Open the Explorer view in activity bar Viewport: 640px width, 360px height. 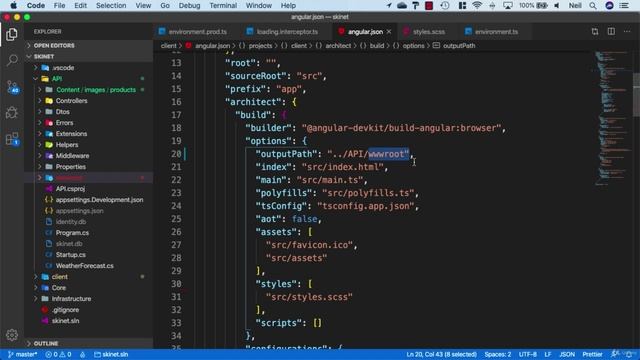click(12, 35)
